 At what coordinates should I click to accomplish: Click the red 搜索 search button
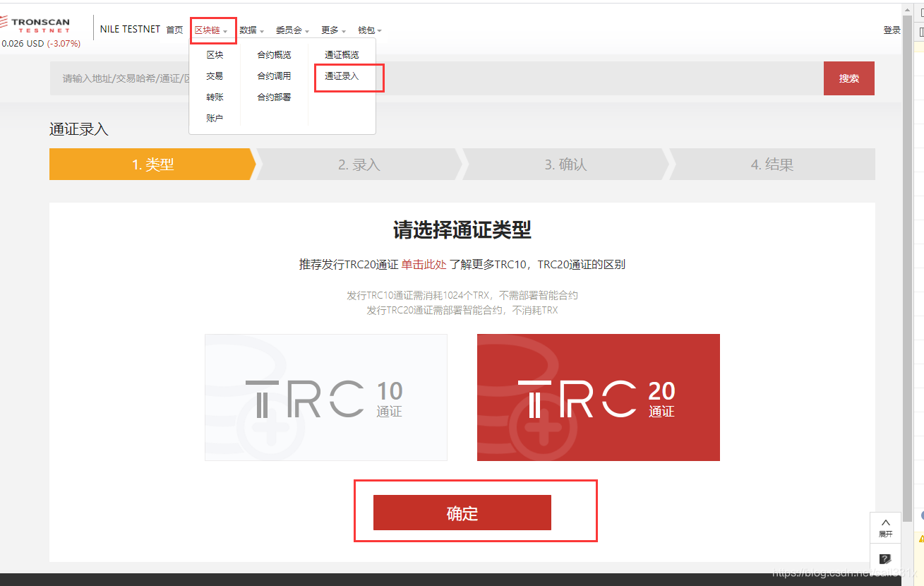[849, 78]
